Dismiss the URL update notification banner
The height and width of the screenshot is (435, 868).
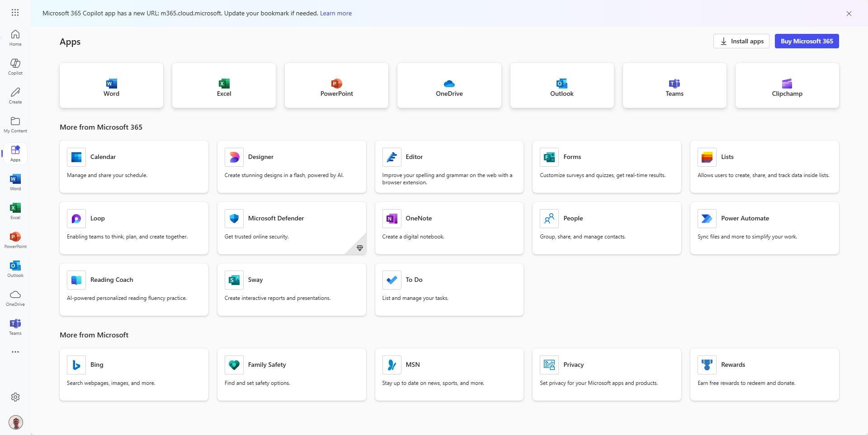[849, 14]
